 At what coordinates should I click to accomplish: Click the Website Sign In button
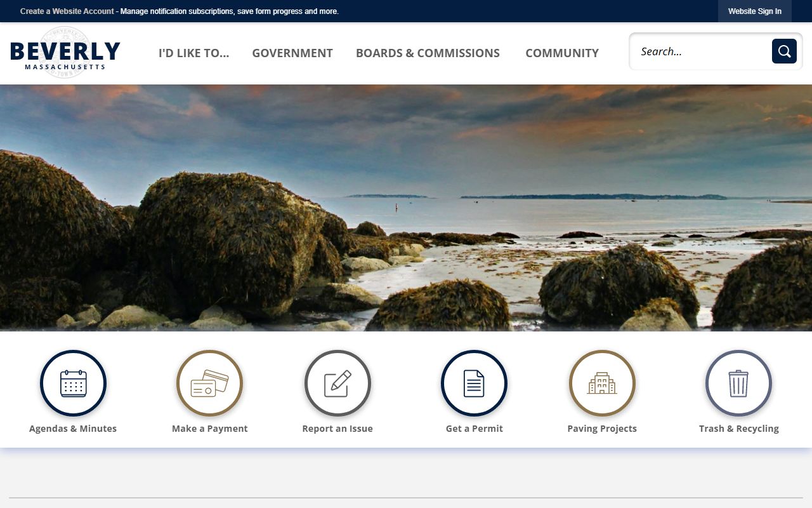click(754, 11)
